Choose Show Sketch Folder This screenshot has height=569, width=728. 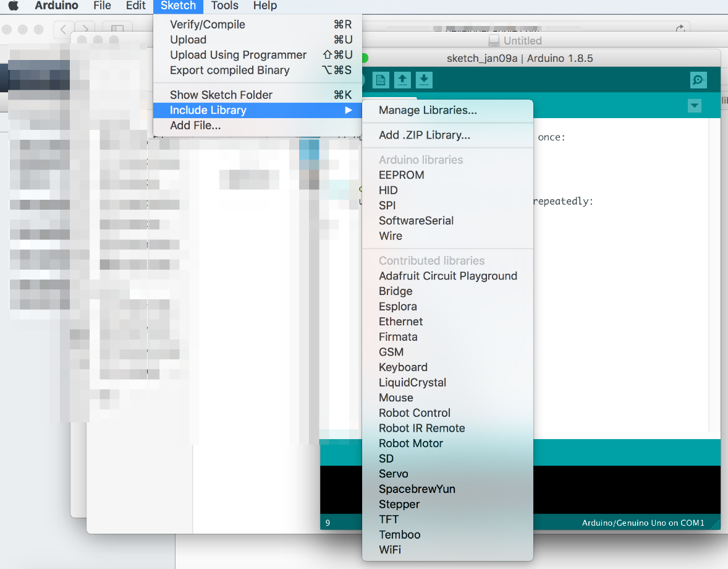(x=258, y=95)
